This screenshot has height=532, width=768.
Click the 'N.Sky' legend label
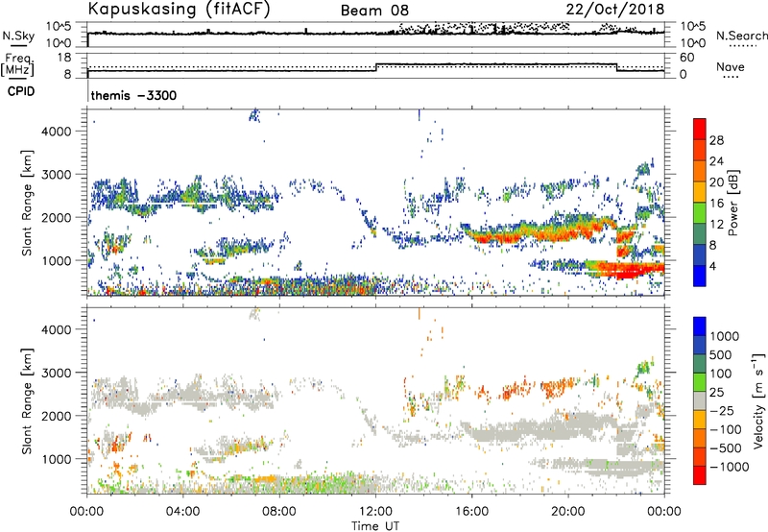pyautogui.click(x=18, y=36)
